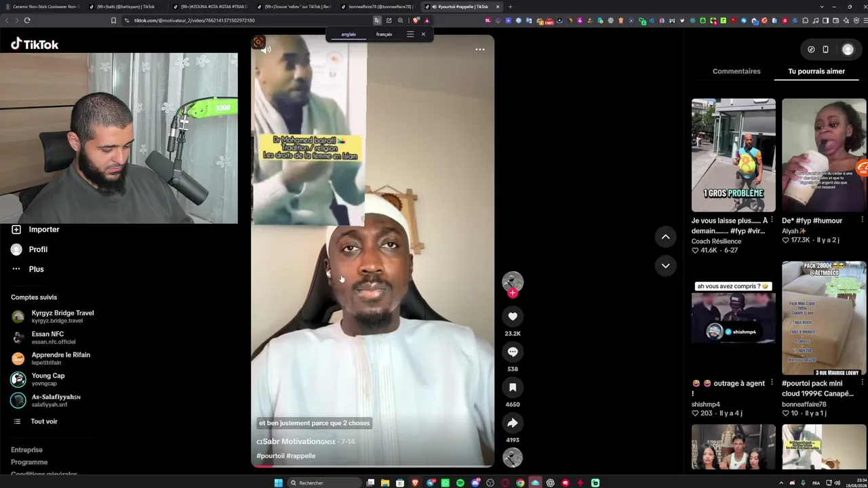Open options for the De* #fyp #humour video
This screenshot has width=868, height=488.
tap(862, 220)
